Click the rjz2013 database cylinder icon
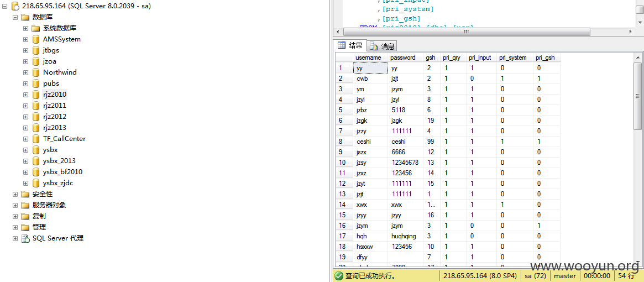644x282 pixels. point(36,128)
